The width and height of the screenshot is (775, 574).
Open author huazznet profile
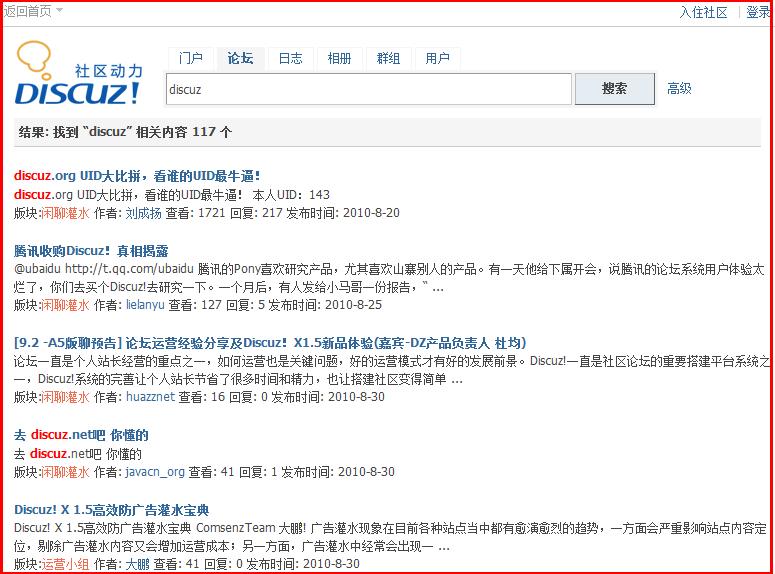[x=150, y=397]
